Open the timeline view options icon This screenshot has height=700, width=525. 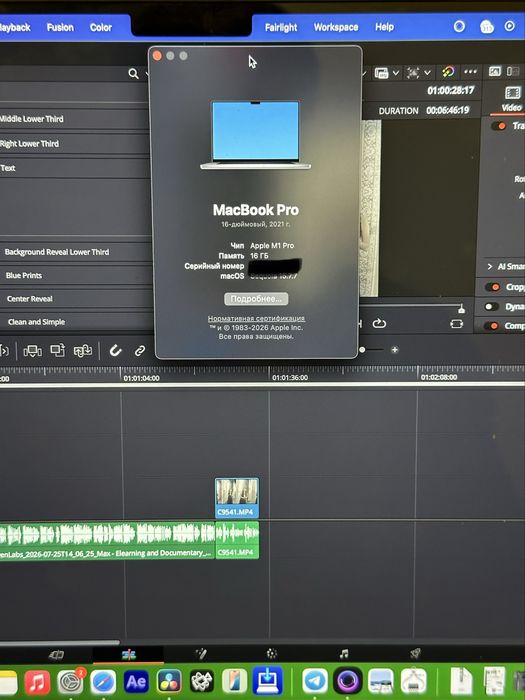click(382, 73)
